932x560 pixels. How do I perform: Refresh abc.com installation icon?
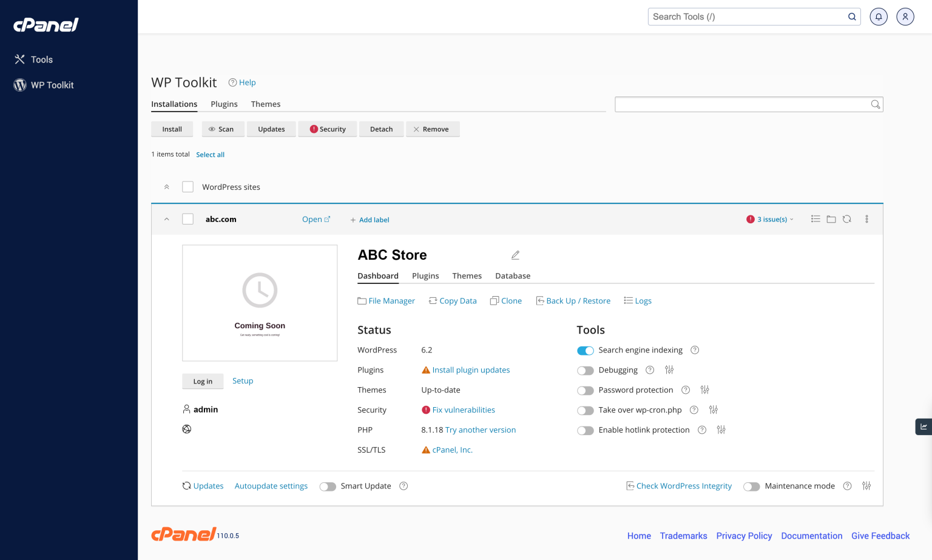pyautogui.click(x=847, y=219)
